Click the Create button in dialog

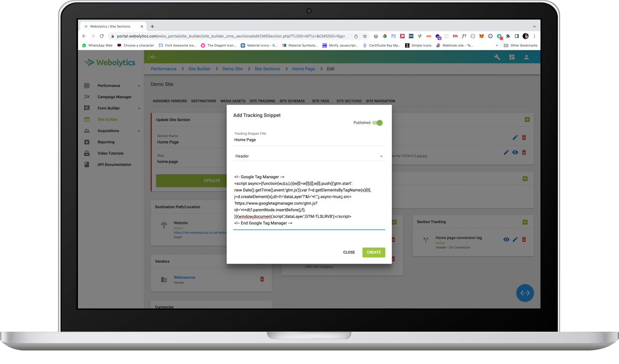(374, 252)
